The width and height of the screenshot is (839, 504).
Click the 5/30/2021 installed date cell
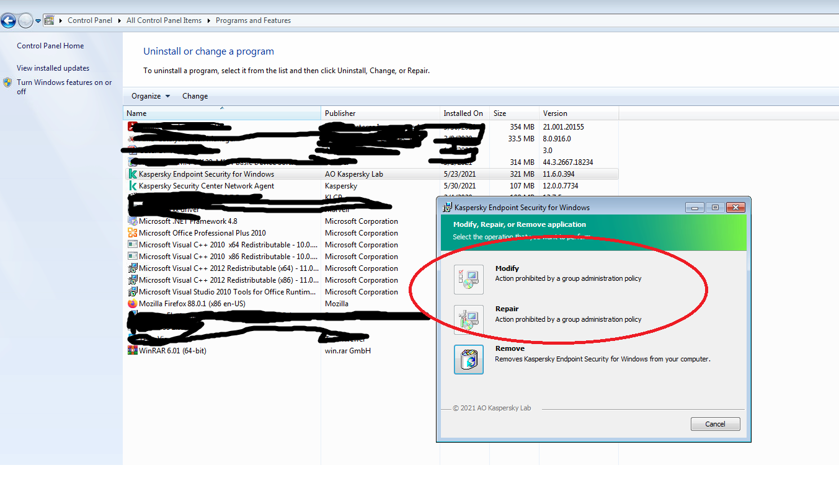coord(459,186)
